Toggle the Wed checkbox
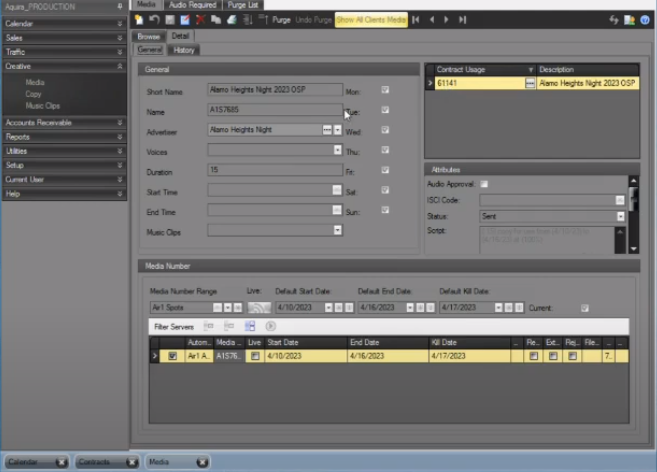The image size is (657, 472). (x=385, y=130)
